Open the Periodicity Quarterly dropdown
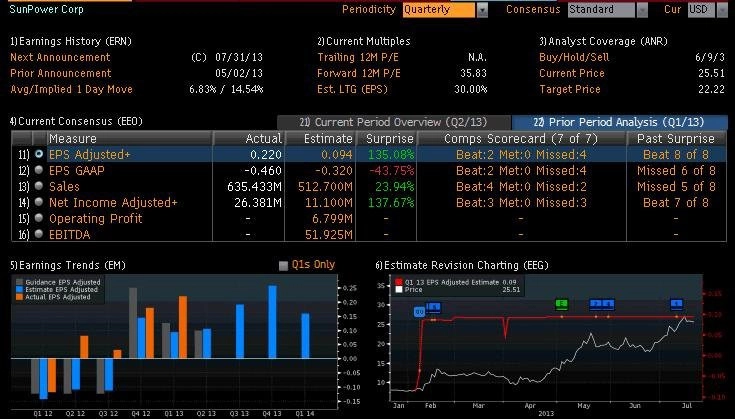Image resolution: width=735 pixels, height=419 pixels. [482, 10]
